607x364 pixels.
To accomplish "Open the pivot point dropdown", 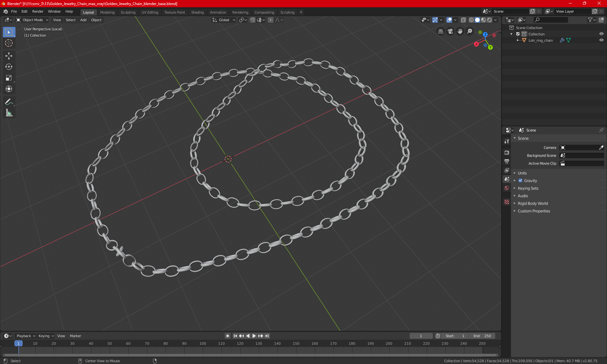I will pos(243,20).
